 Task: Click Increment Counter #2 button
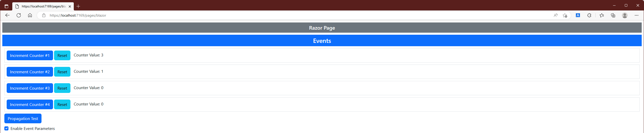tap(30, 72)
